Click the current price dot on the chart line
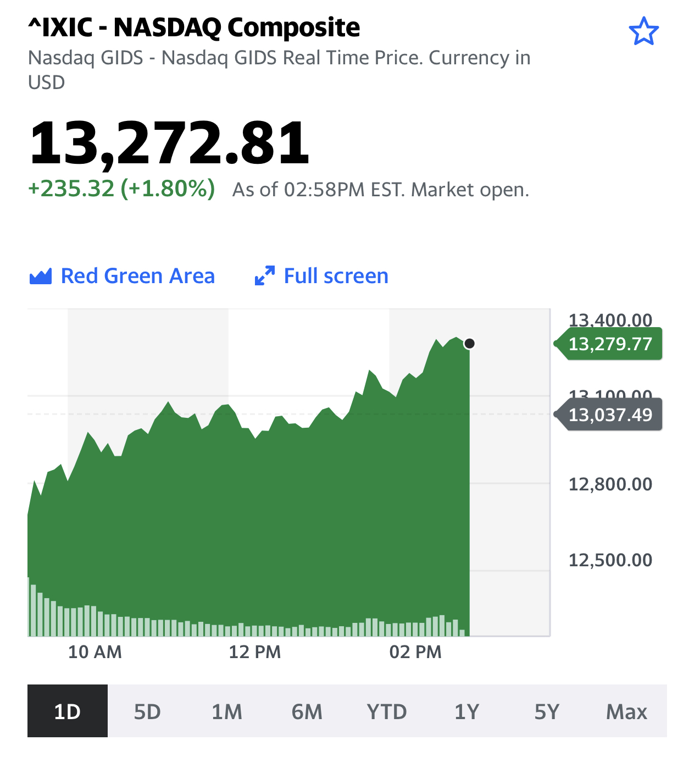 pyautogui.click(x=469, y=344)
